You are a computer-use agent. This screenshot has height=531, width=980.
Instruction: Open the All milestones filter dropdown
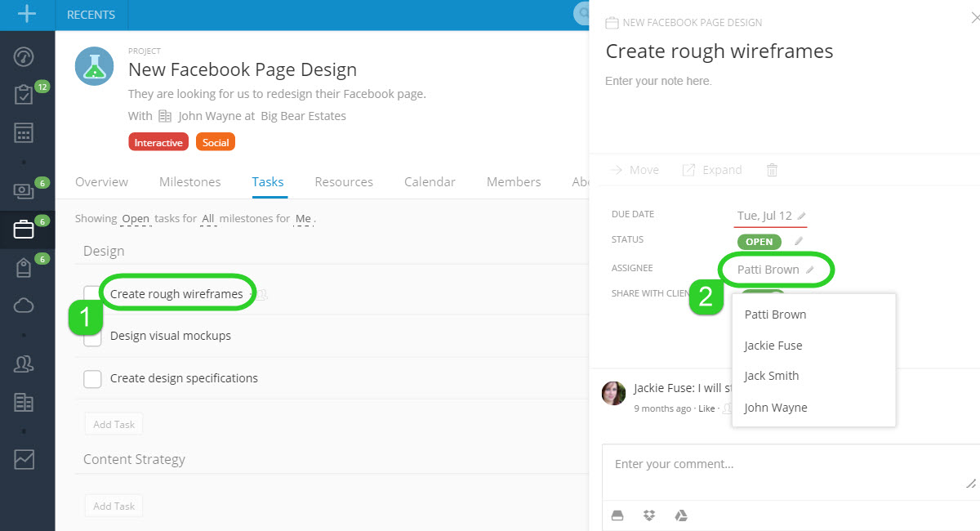pyautogui.click(x=208, y=219)
